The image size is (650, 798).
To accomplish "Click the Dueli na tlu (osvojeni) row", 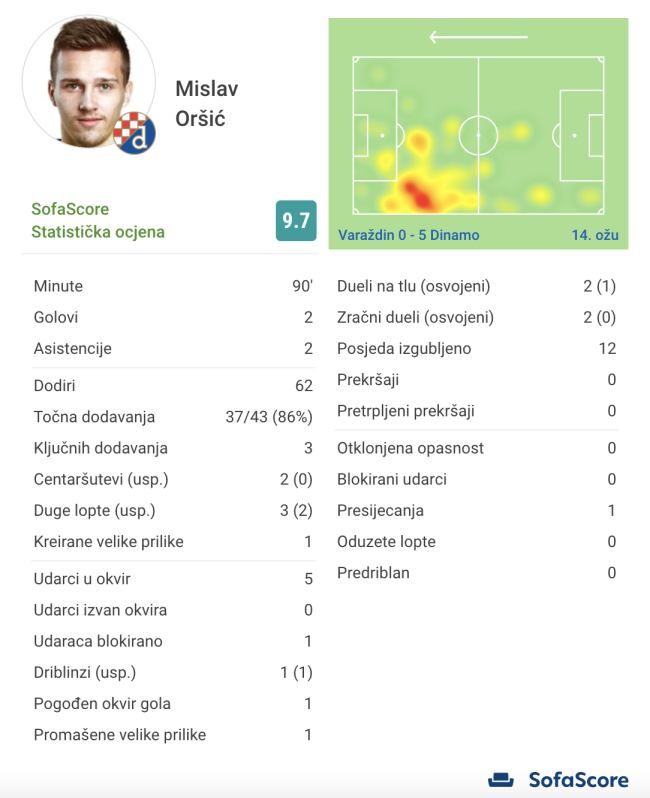I will (x=476, y=286).
